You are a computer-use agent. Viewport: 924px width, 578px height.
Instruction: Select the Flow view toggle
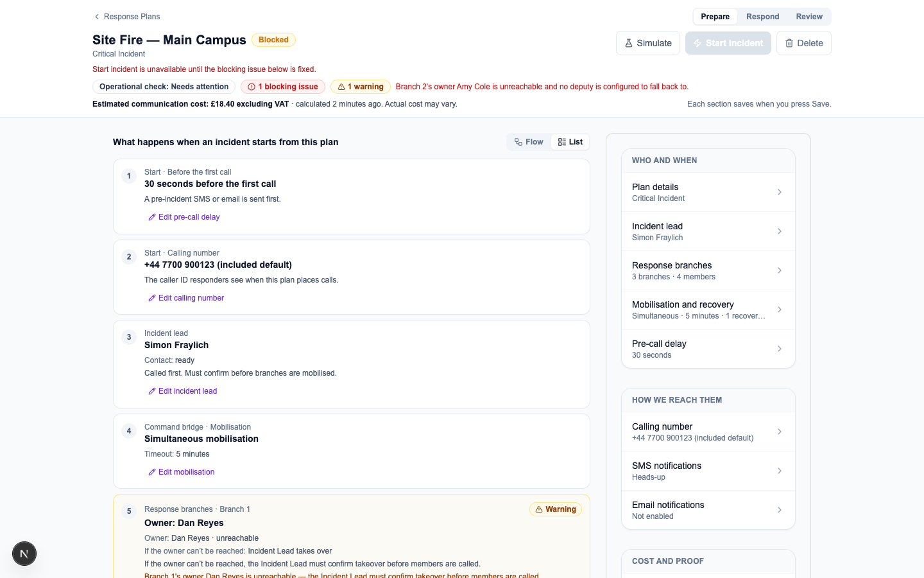(529, 142)
